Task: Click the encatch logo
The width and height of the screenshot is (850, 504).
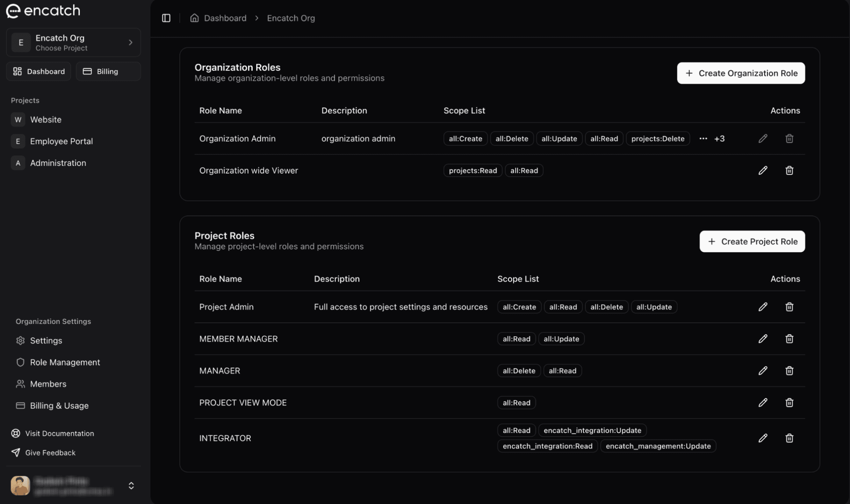Action: point(43,11)
